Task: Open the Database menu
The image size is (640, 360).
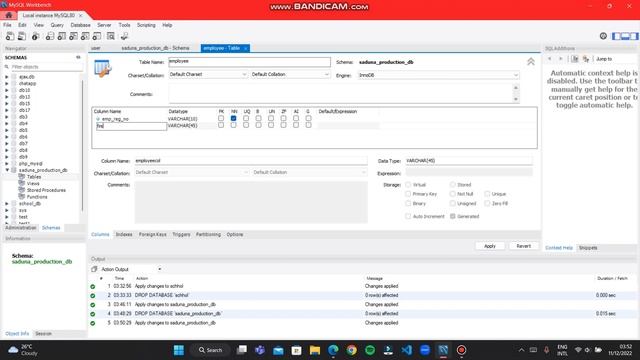Action: click(x=80, y=25)
